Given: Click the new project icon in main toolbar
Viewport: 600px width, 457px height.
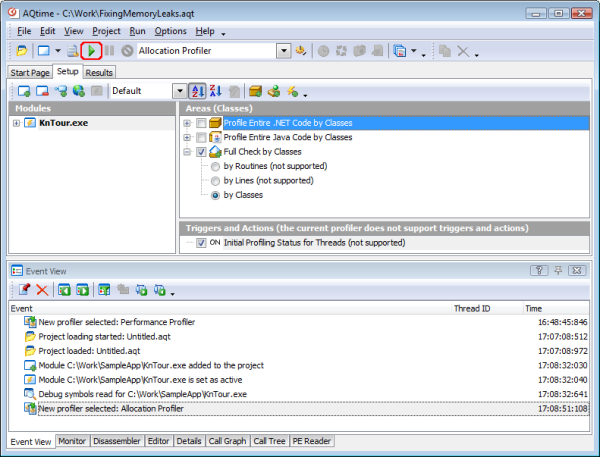Looking at the screenshot, I should click(44, 51).
